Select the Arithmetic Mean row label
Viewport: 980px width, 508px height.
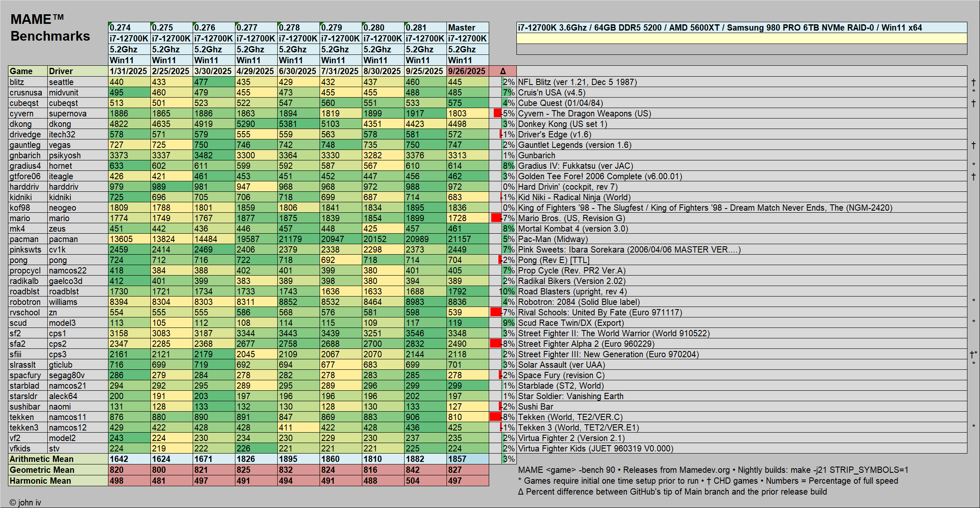pyautogui.click(x=58, y=459)
